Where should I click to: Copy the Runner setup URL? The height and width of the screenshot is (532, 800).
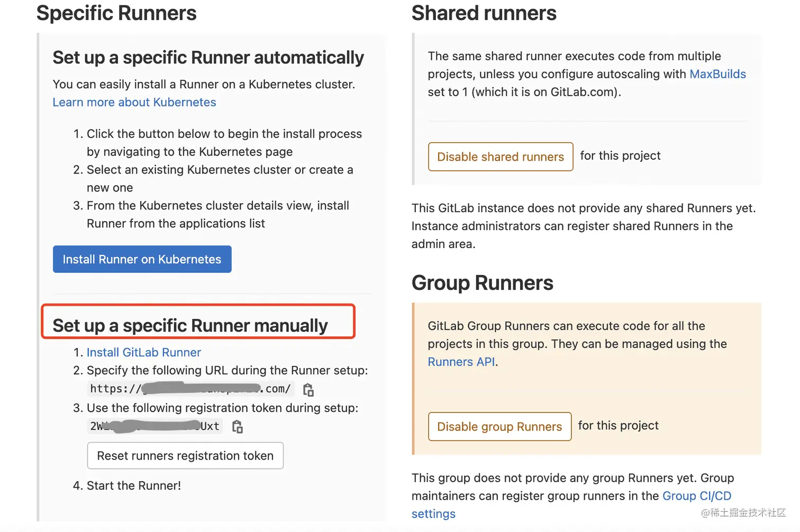(308, 390)
